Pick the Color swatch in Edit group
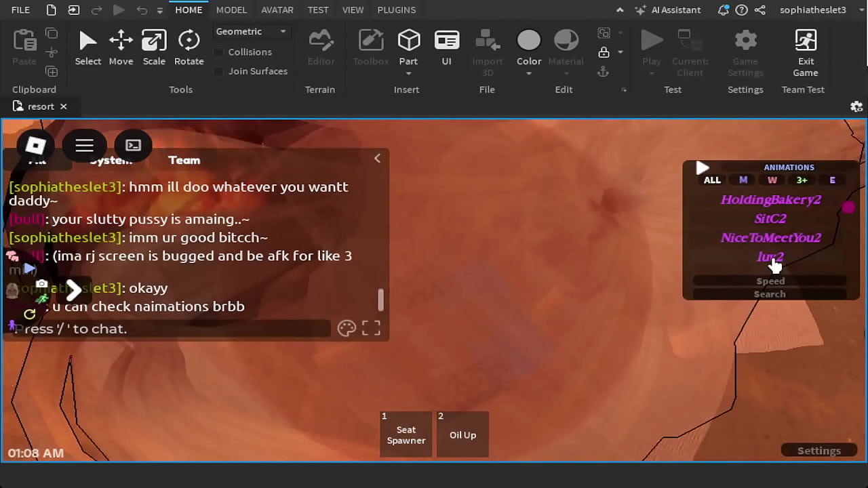The image size is (868, 488). [x=529, y=41]
